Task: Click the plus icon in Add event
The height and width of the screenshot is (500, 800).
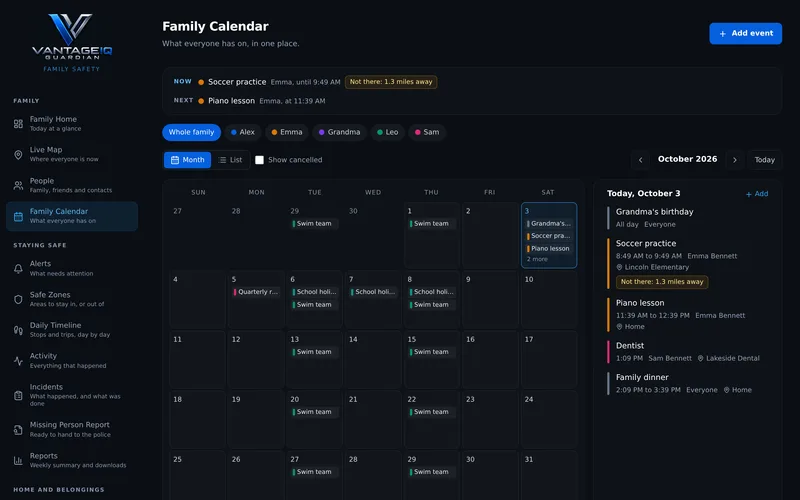Action: [x=722, y=34]
